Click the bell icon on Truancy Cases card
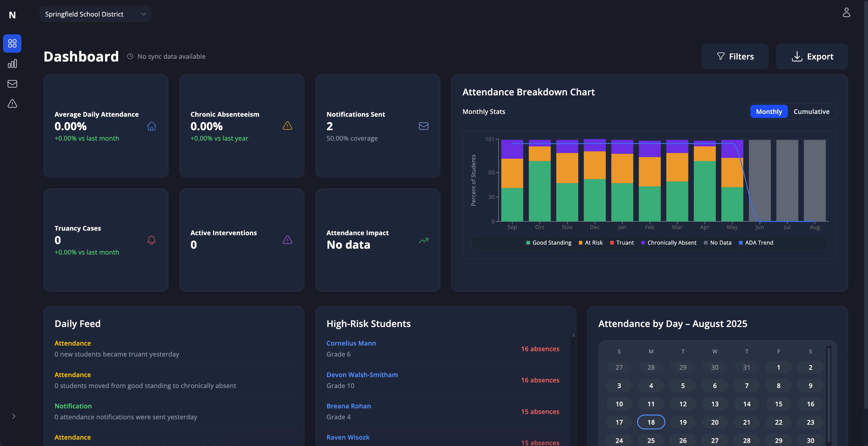The height and width of the screenshot is (446, 868). click(x=152, y=240)
